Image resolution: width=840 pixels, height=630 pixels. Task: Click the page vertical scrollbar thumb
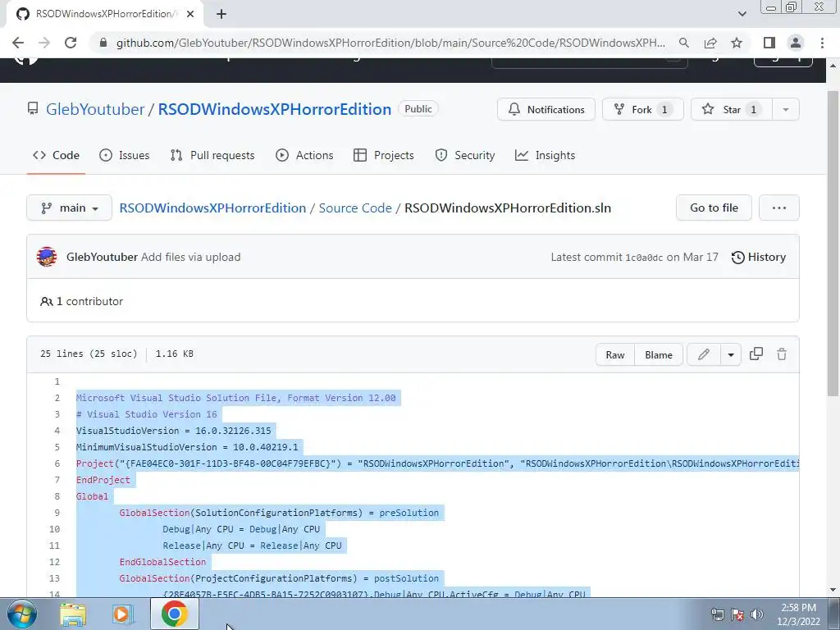coord(833,244)
